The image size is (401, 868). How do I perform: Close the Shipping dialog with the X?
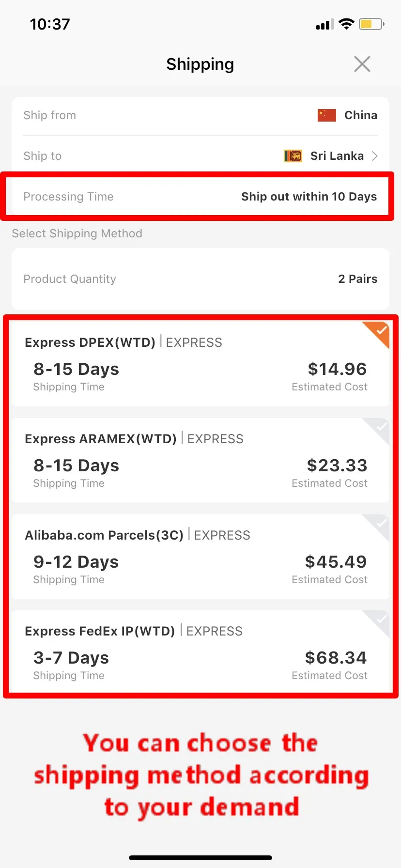click(362, 64)
